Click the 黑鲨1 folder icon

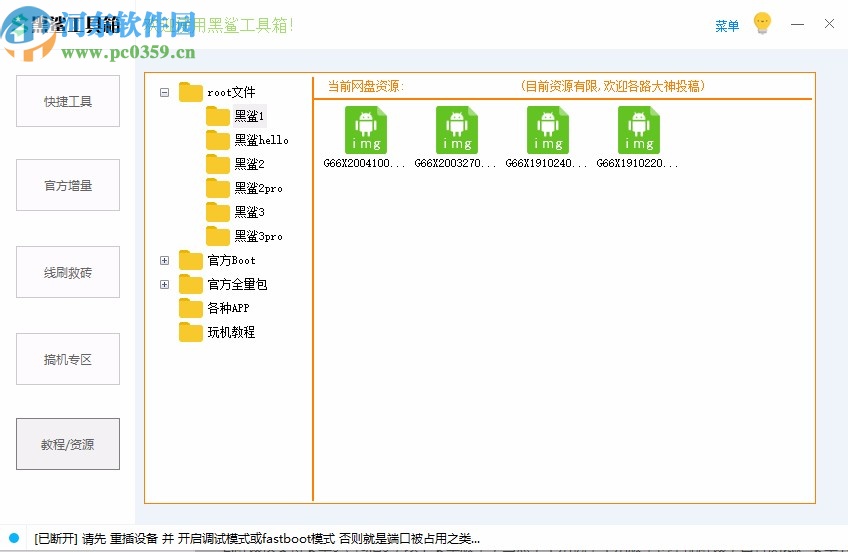click(x=218, y=116)
